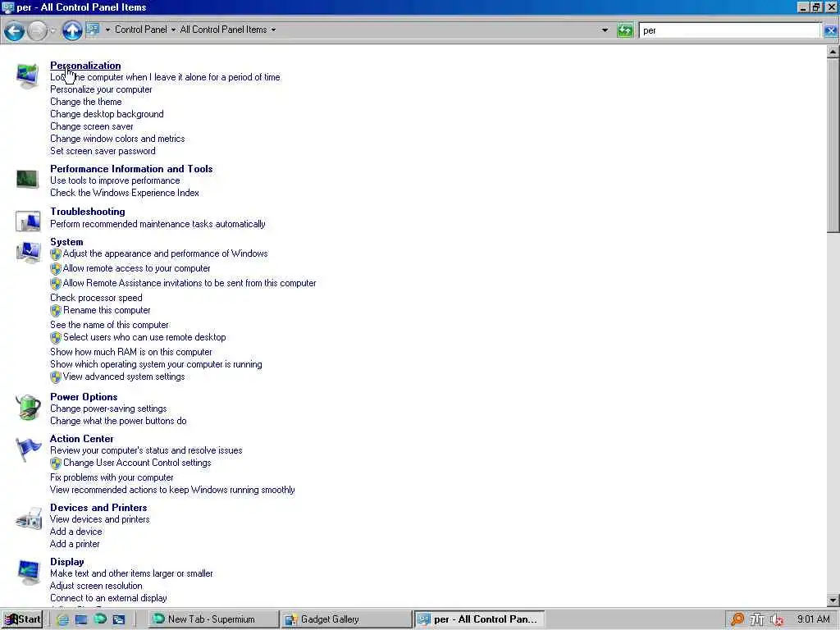Click the Show Desktop quick launch icon

pyautogui.click(x=81, y=619)
